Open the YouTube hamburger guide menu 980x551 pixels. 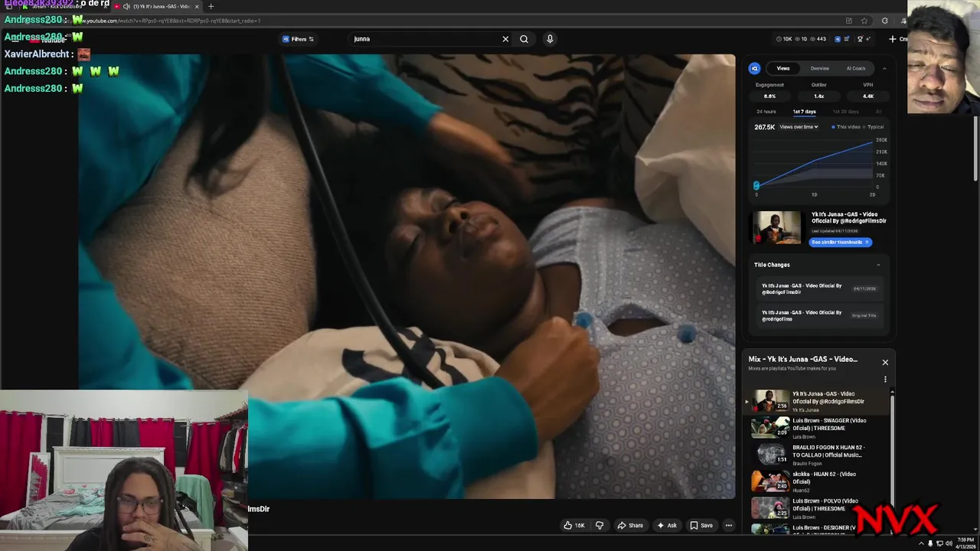pyautogui.click(x=14, y=39)
